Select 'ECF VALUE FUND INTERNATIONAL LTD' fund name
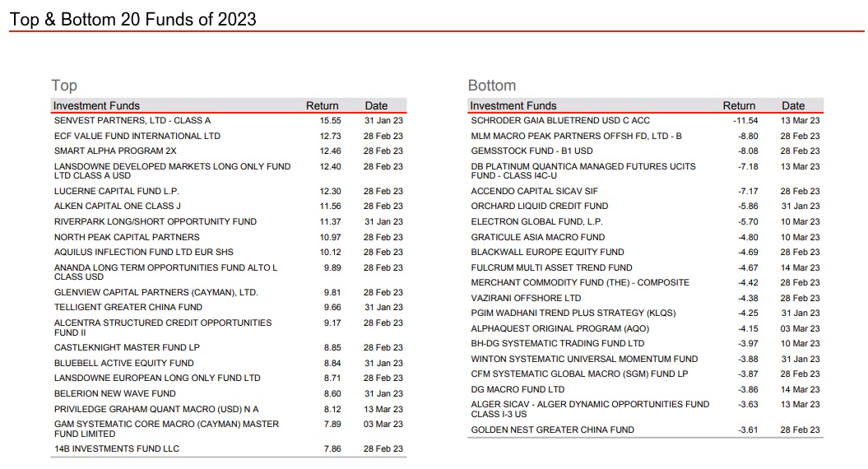 click(x=137, y=136)
